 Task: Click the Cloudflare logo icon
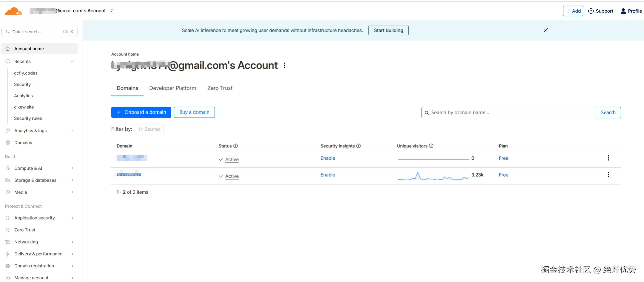(x=13, y=11)
